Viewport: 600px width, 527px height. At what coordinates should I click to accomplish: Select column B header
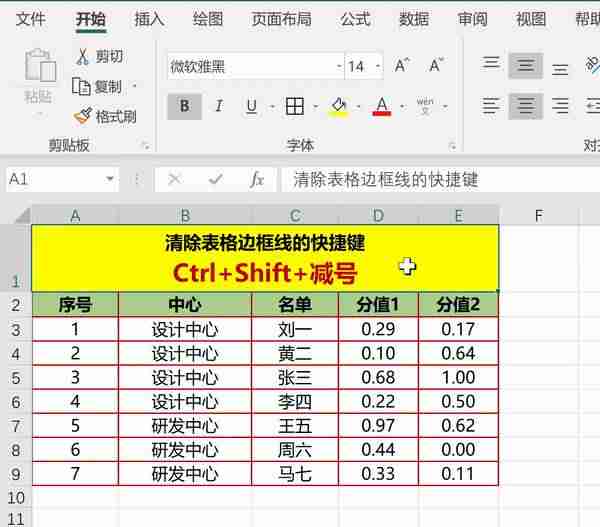click(x=185, y=216)
